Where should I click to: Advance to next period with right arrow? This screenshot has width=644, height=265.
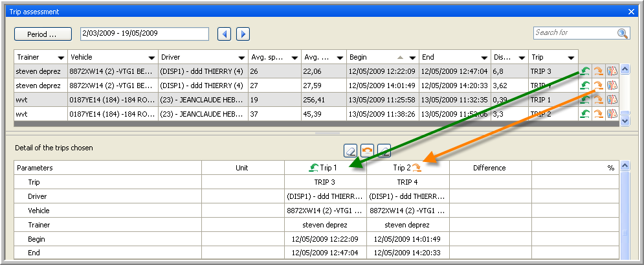click(x=243, y=34)
